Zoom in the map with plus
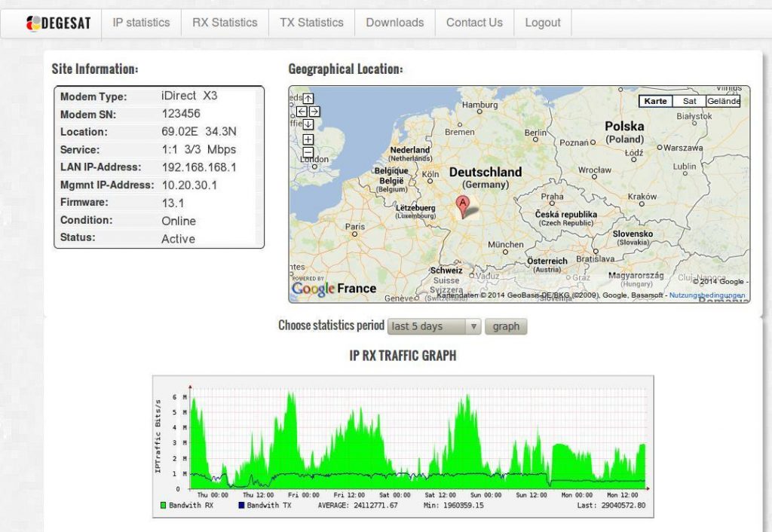The height and width of the screenshot is (532, 772). click(x=308, y=139)
